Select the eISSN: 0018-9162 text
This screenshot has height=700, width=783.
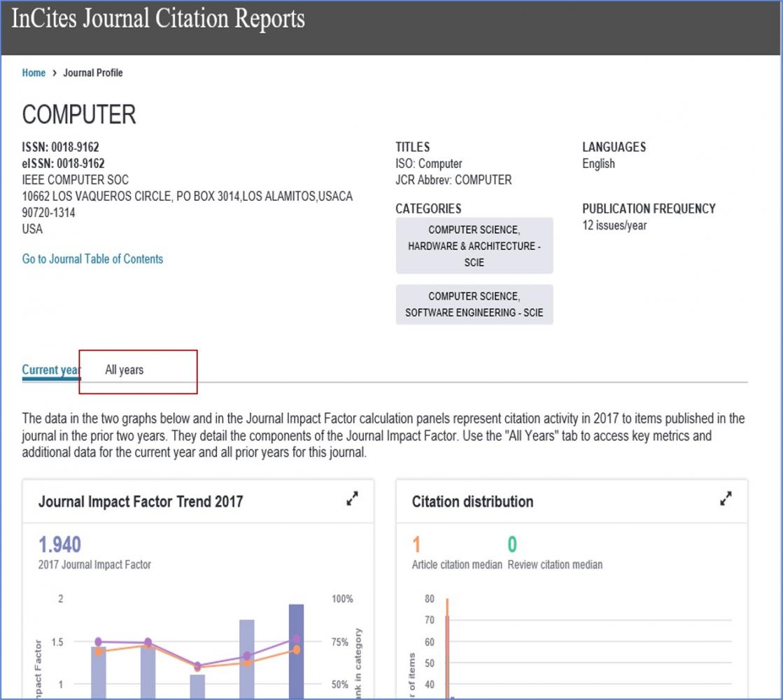click(64, 163)
